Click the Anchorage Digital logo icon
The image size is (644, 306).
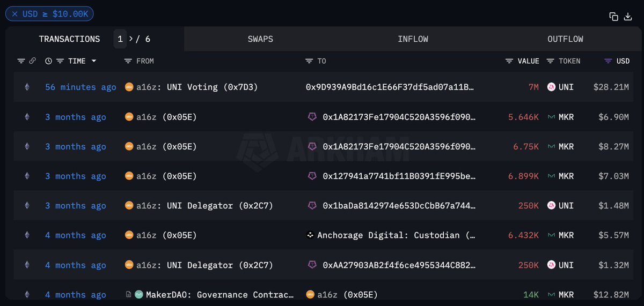coord(310,235)
